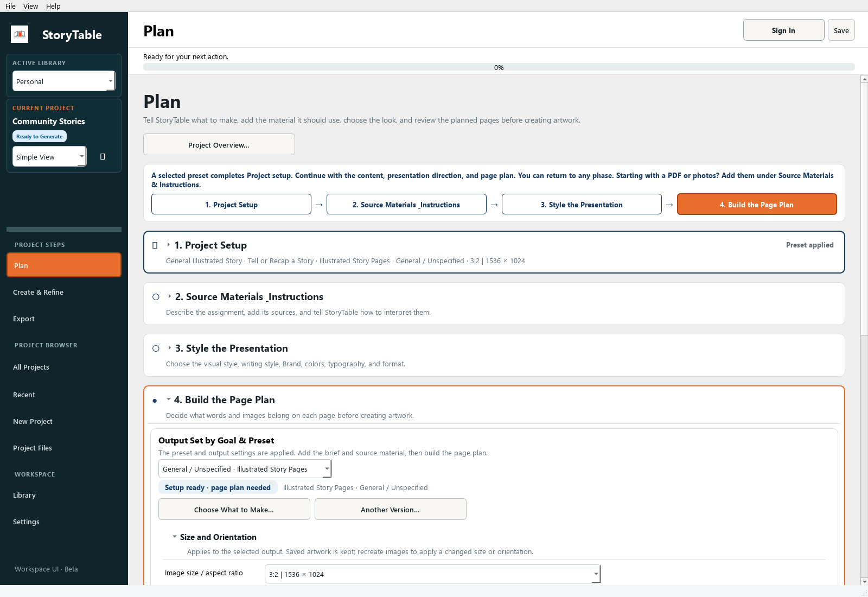Screen dimensions: 868x597
Task: Open All Projects in project browser
Action: 64,367
